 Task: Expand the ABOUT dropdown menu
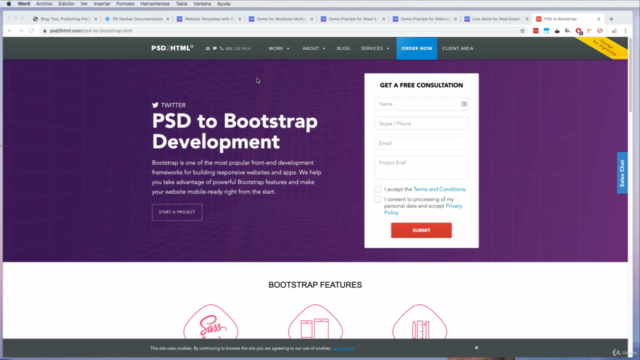(313, 48)
